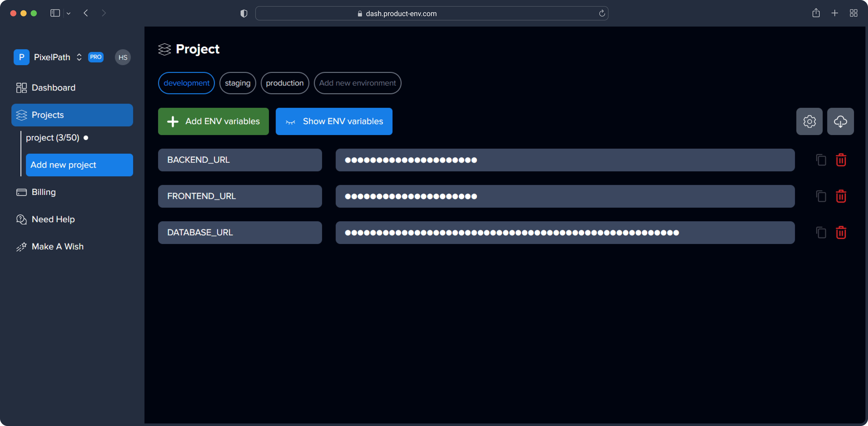Viewport: 868px width, 426px height.
Task: Delete the BACKEND_URL variable
Action: pos(841,160)
